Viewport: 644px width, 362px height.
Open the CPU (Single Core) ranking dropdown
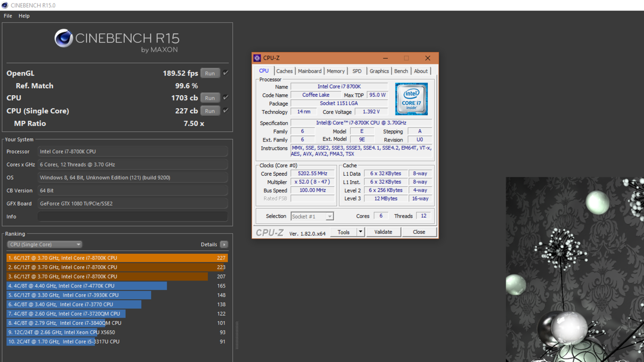(44, 244)
